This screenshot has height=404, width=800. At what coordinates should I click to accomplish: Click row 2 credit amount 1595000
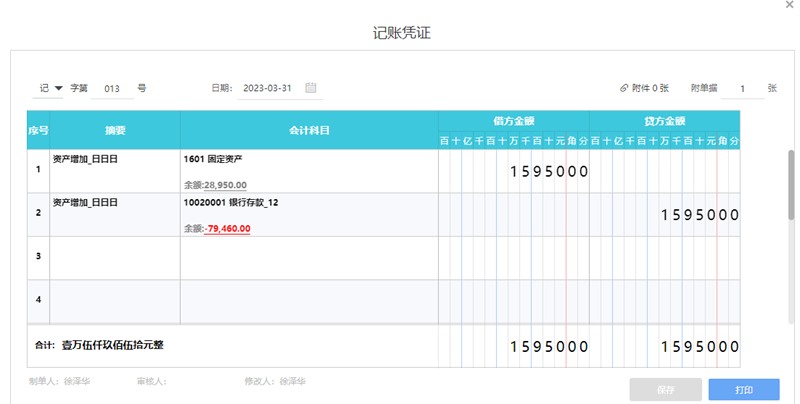[x=700, y=214]
